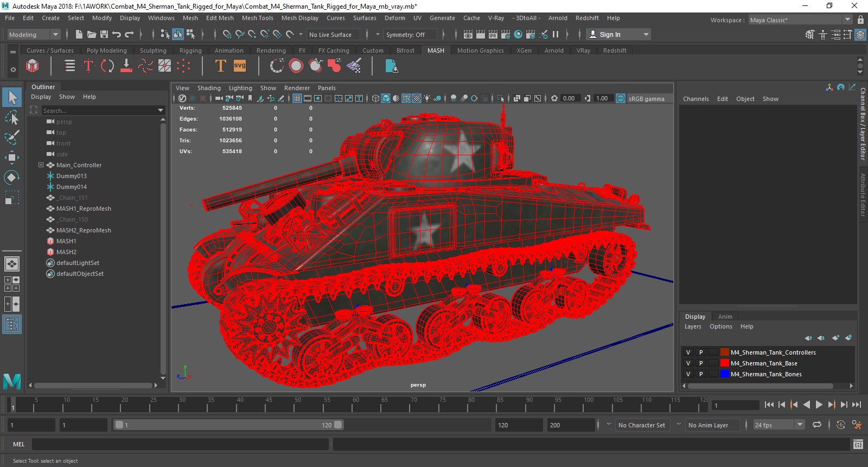Image resolution: width=868 pixels, height=467 pixels.
Task: Open the No Character Set dropdown
Action: pyautogui.click(x=642, y=425)
